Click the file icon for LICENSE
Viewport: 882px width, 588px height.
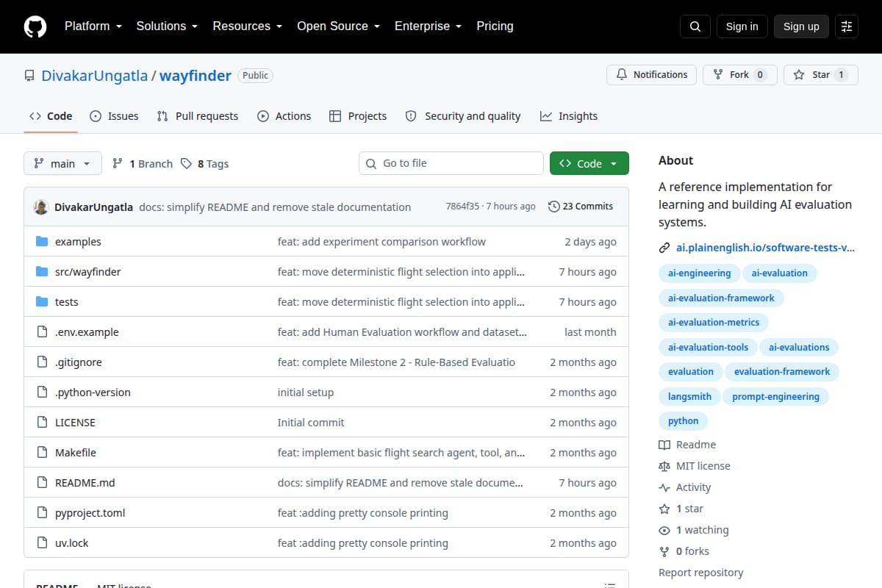42,423
